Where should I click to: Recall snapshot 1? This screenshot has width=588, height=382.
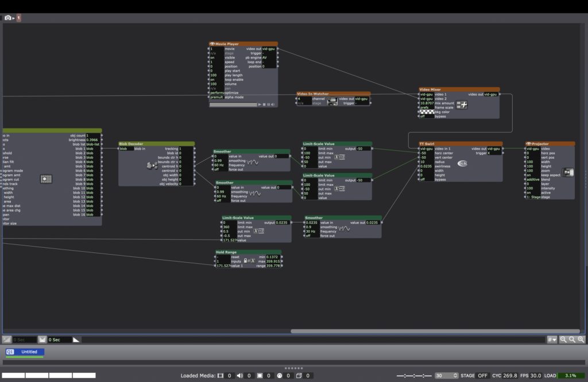(x=18, y=18)
